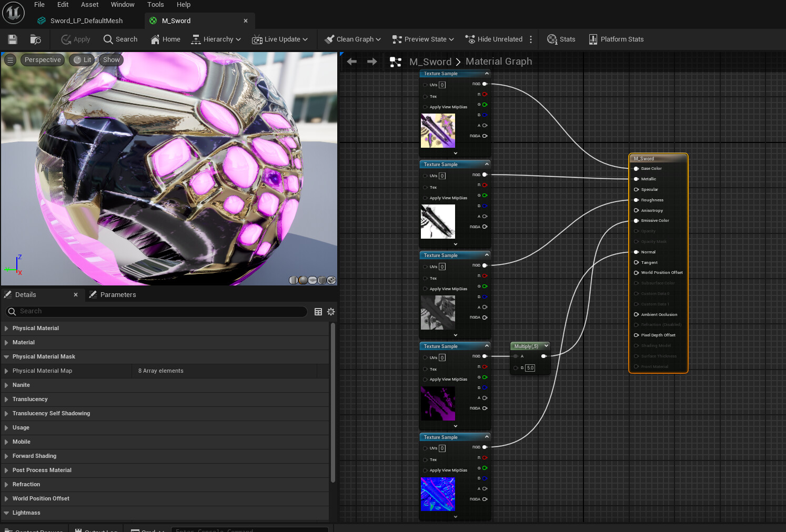The width and height of the screenshot is (786, 532).
Task: Click the Platform Stats button
Action: point(616,39)
